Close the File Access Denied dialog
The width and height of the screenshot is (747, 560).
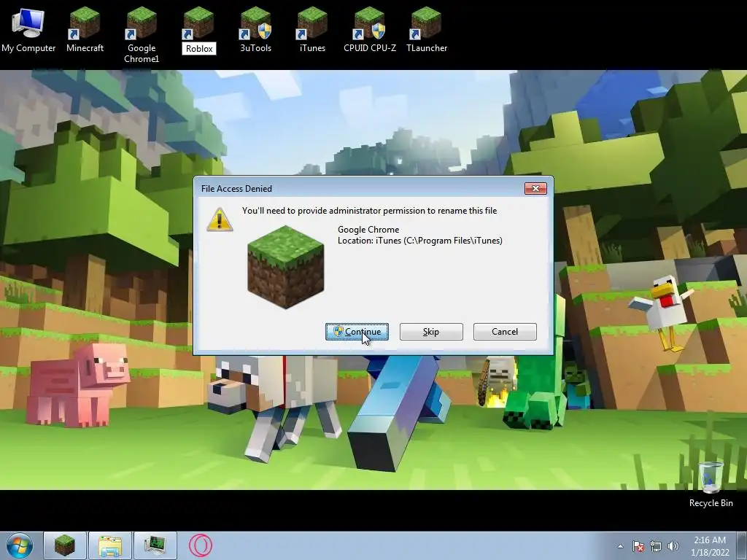[x=535, y=189]
